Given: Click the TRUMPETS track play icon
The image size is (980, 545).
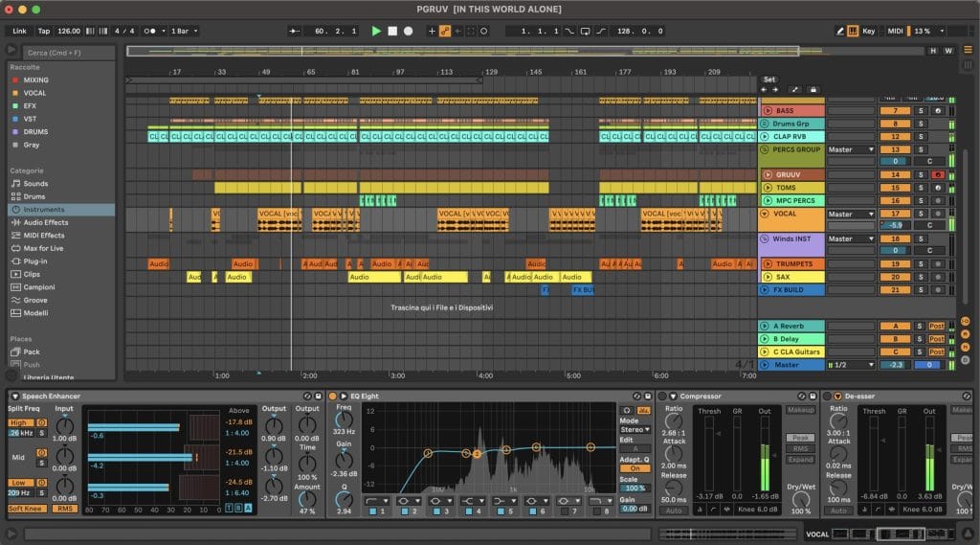Looking at the screenshot, I should 768,264.
